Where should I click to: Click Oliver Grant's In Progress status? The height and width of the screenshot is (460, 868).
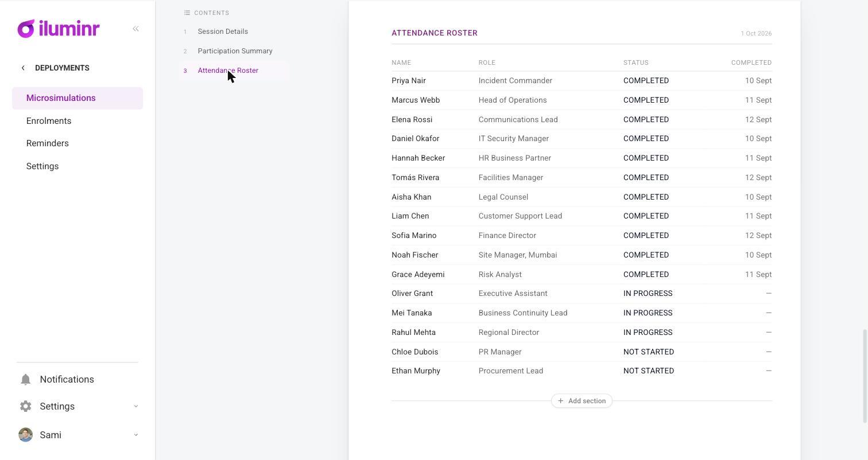pos(648,294)
